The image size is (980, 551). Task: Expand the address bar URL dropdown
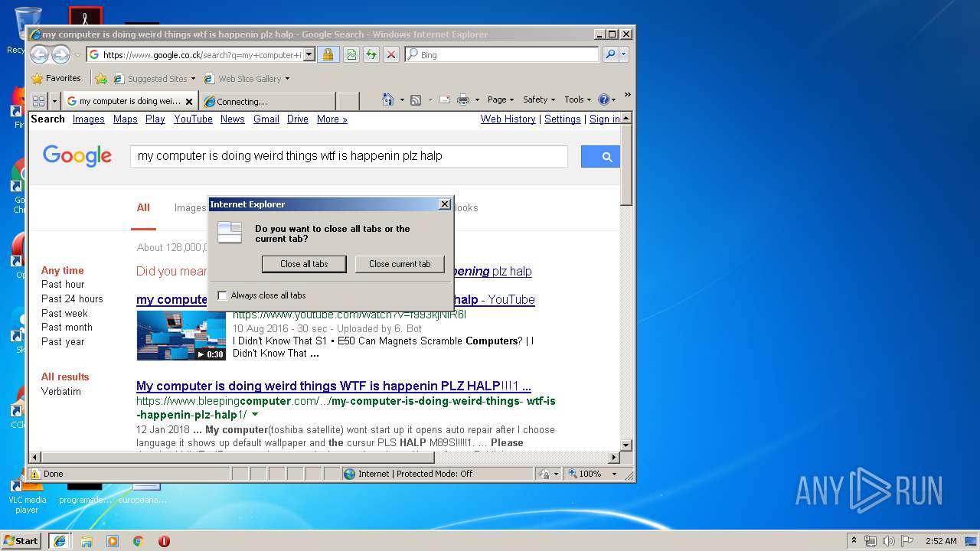pyautogui.click(x=309, y=54)
